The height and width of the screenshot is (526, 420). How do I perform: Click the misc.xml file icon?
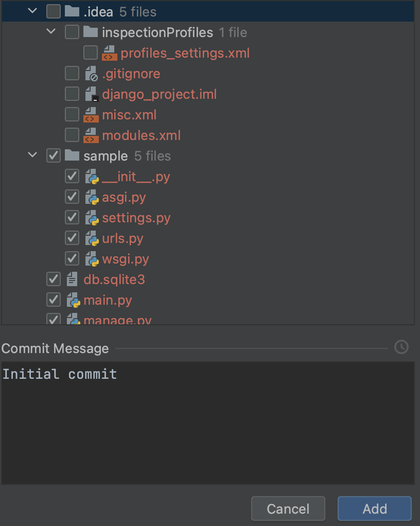(91, 115)
